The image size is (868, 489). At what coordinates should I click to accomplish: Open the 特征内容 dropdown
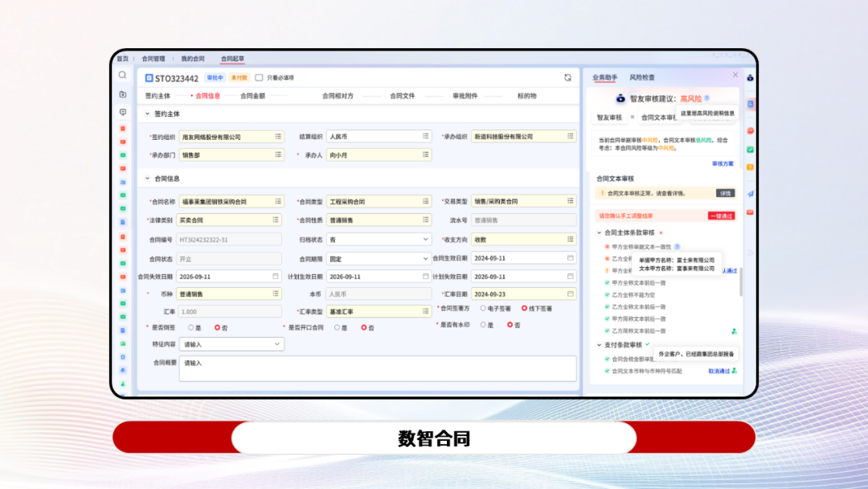[231, 344]
